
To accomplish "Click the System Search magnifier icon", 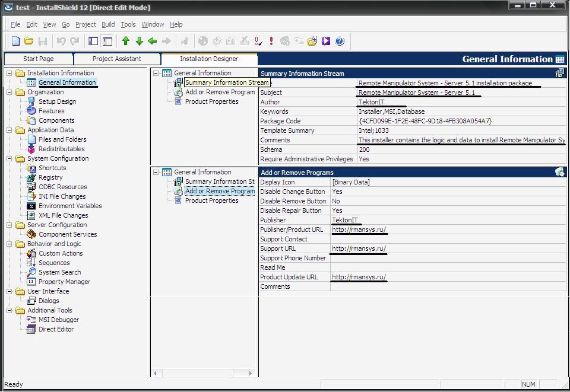I will pyautogui.click(x=31, y=272).
